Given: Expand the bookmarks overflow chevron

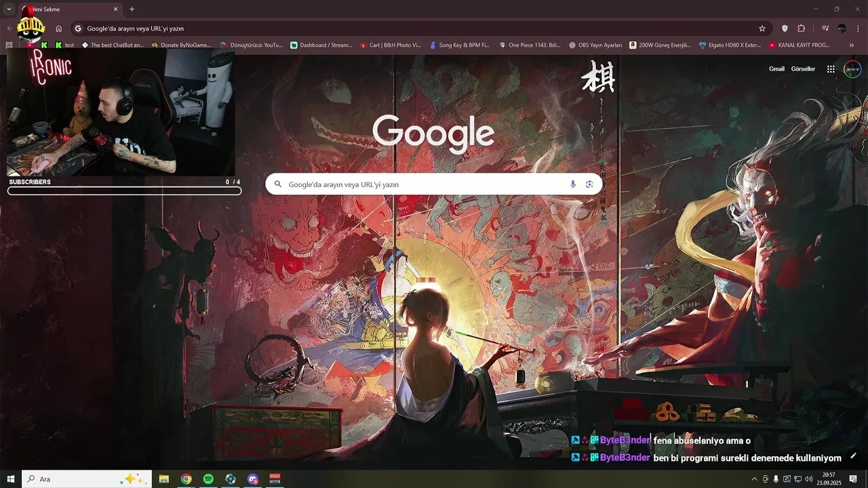Looking at the screenshot, I should click(x=852, y=45).
